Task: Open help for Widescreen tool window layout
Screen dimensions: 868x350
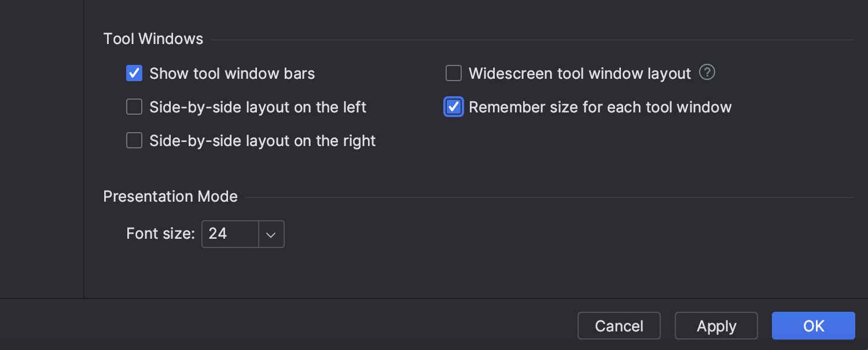Action: click(x=707, y=73)
